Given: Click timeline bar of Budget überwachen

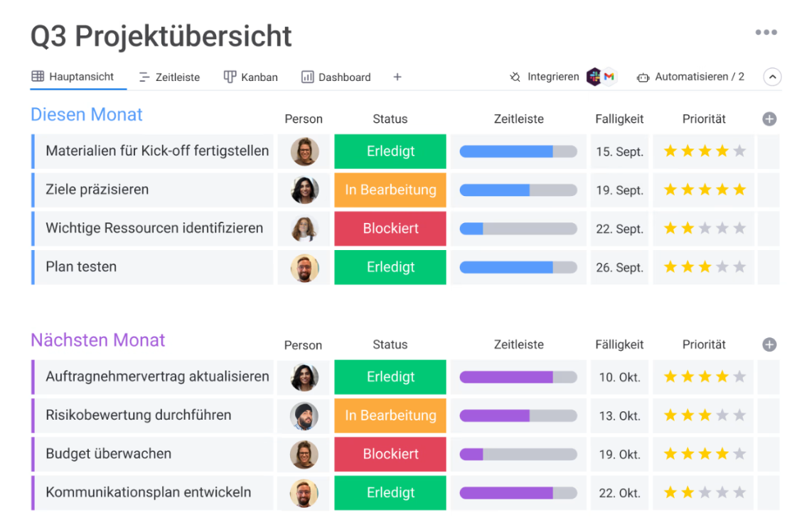Looking at the screenshot, I should (518, 455).
